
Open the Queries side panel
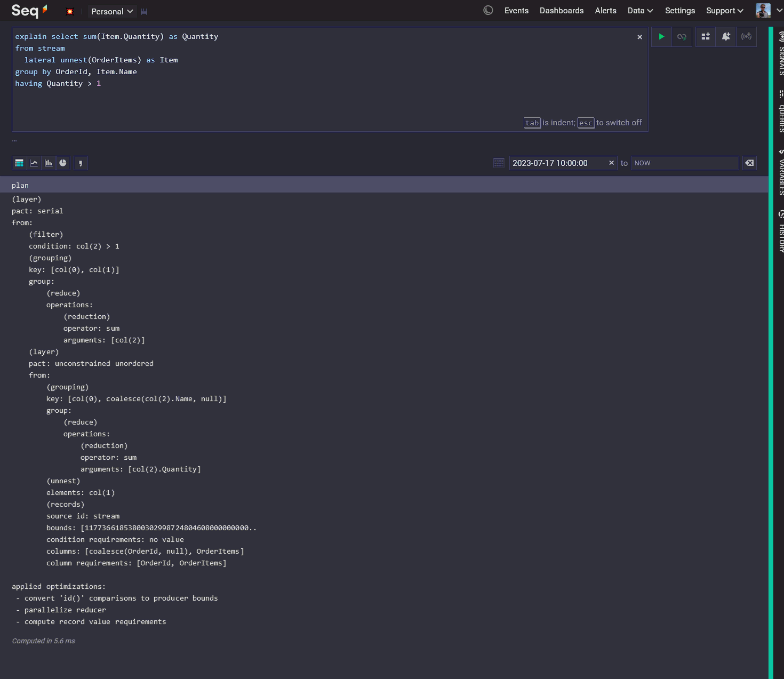(x=781, y=111)
